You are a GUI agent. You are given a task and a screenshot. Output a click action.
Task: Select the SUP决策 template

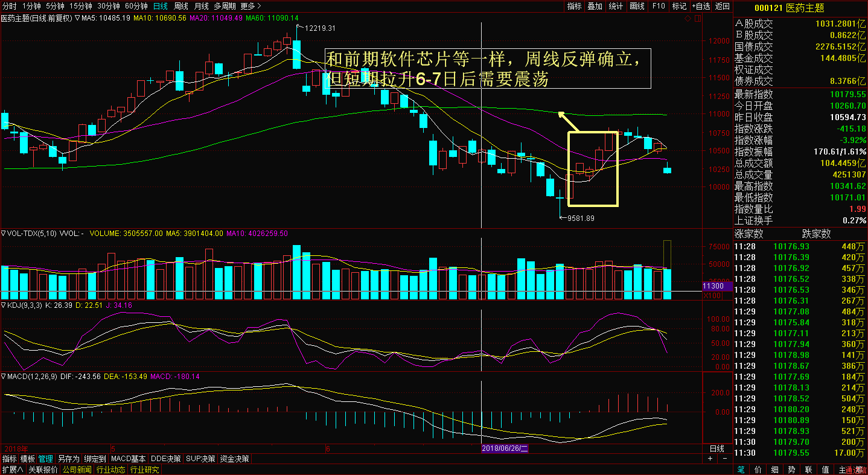click(x=201, y=459)
